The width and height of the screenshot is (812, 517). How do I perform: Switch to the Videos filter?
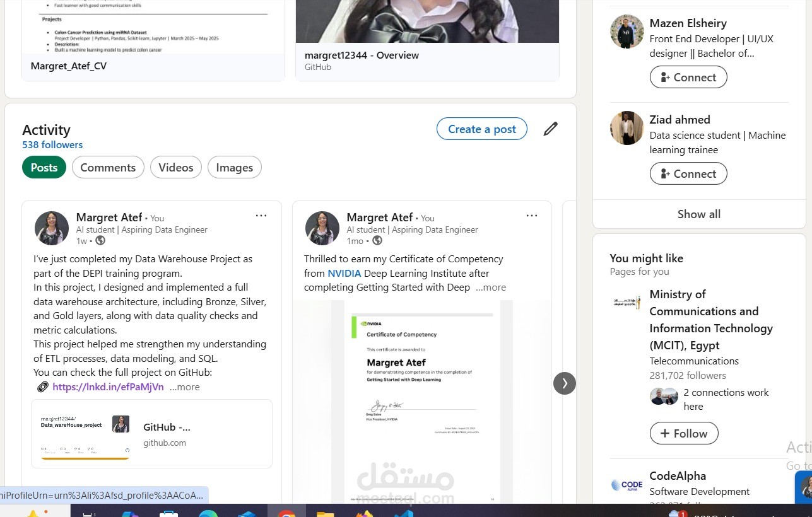coord(176,167)
